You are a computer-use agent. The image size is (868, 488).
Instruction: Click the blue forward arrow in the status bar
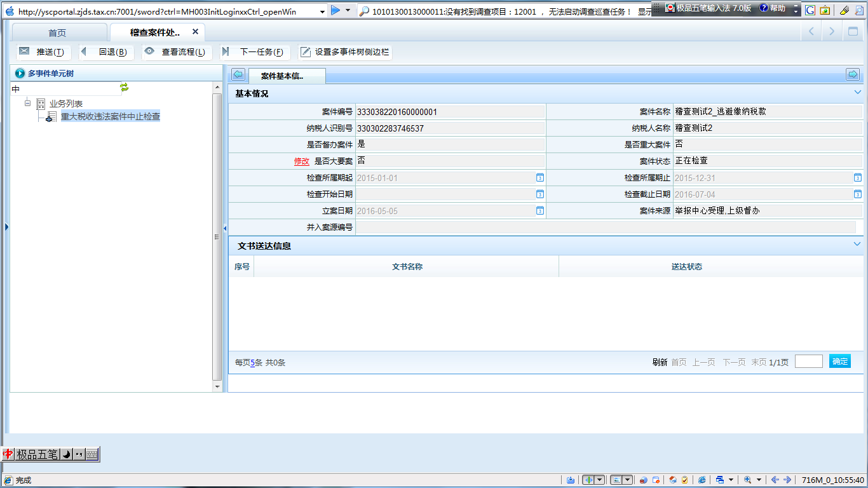coord(787,480)
